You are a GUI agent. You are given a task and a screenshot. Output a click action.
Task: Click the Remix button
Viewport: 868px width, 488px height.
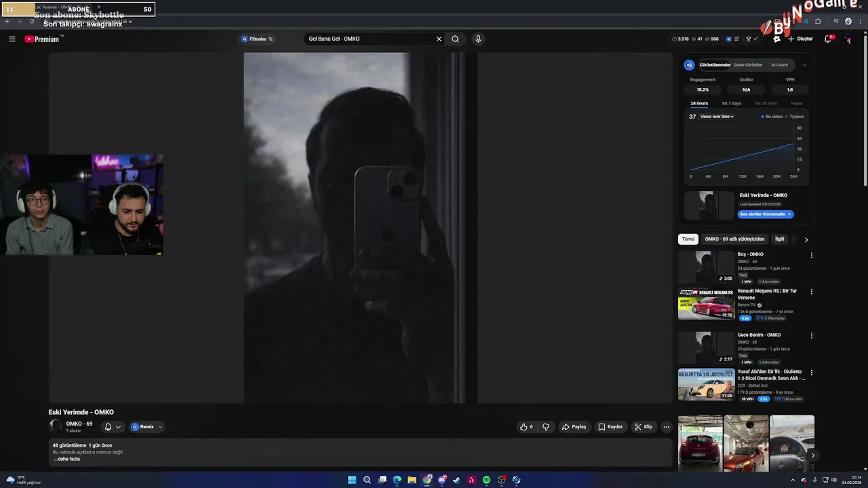click(142, 427)
